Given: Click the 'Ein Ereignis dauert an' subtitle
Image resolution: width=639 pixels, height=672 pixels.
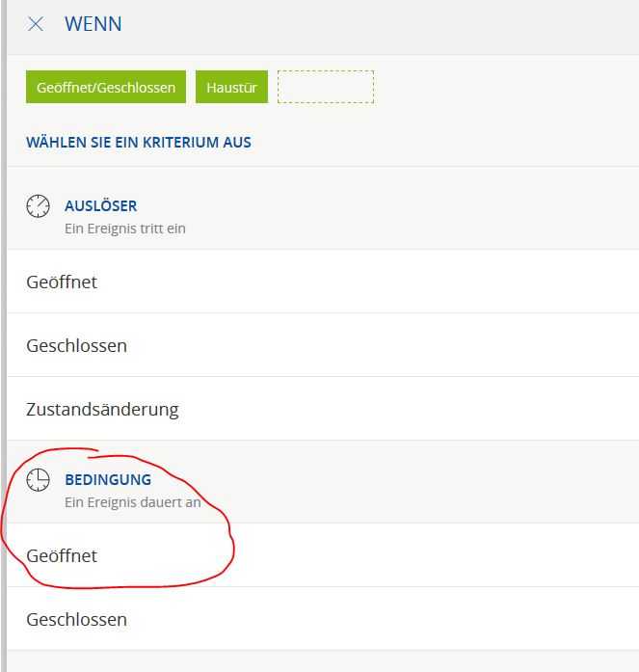Looking at the screenshot, I should pyautogui.click(x=132, y=502).
